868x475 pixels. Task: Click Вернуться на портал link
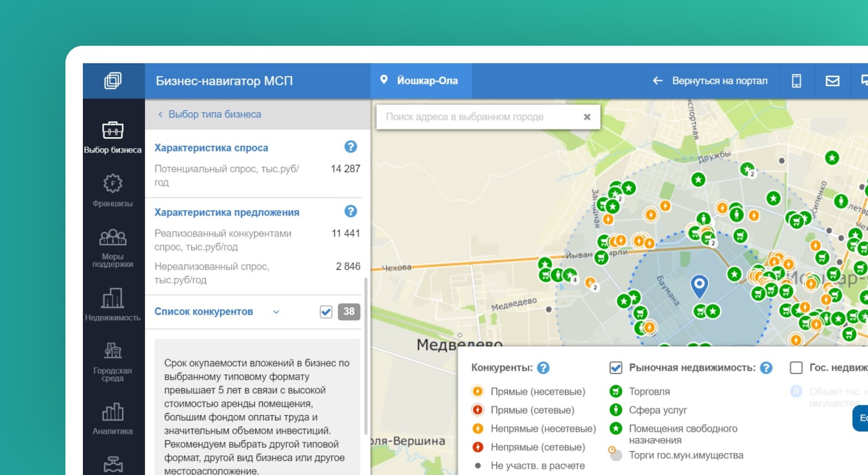710,81
